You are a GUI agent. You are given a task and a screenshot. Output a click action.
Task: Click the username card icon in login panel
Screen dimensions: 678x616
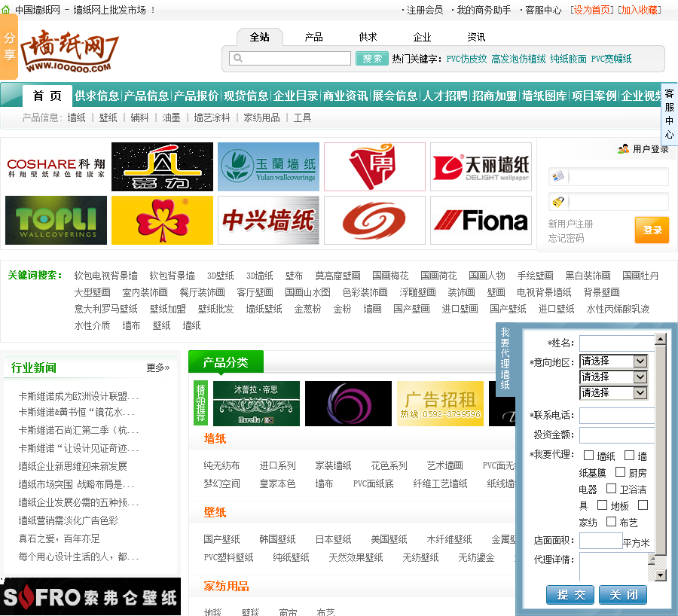(x=557, y=176)
